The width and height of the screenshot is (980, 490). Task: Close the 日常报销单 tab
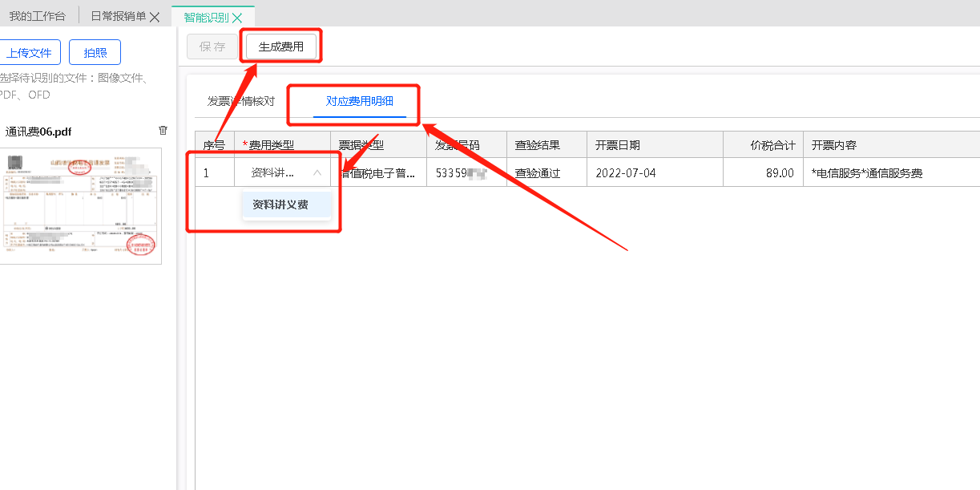(x=155, y=17)
